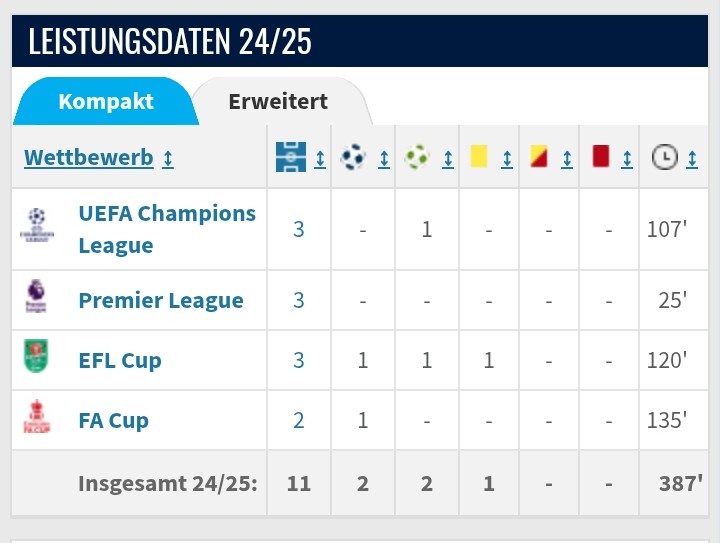Open the EFL Cup competition link
This screenshot has height=543, width=720.
(120, 360)
